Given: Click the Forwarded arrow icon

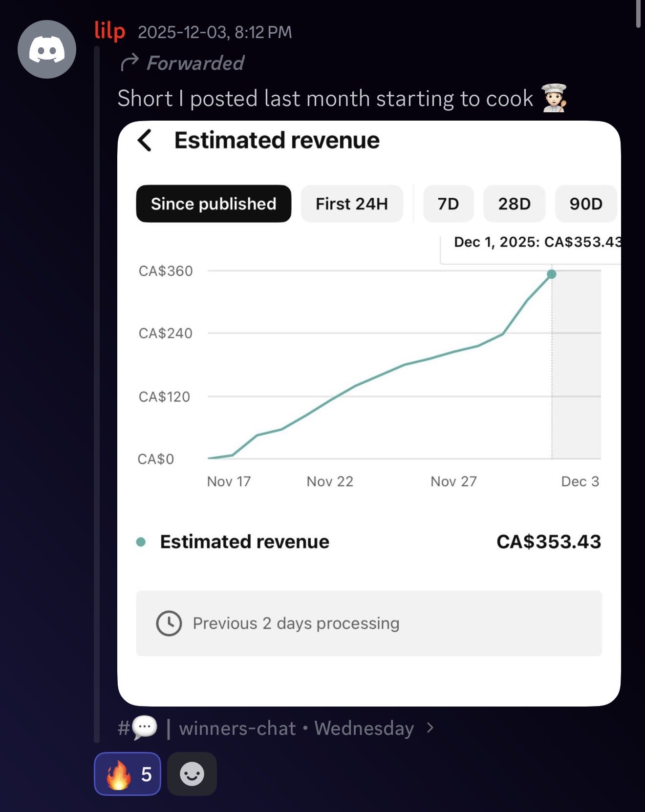Looking at the screenshot, I should 129,63.
